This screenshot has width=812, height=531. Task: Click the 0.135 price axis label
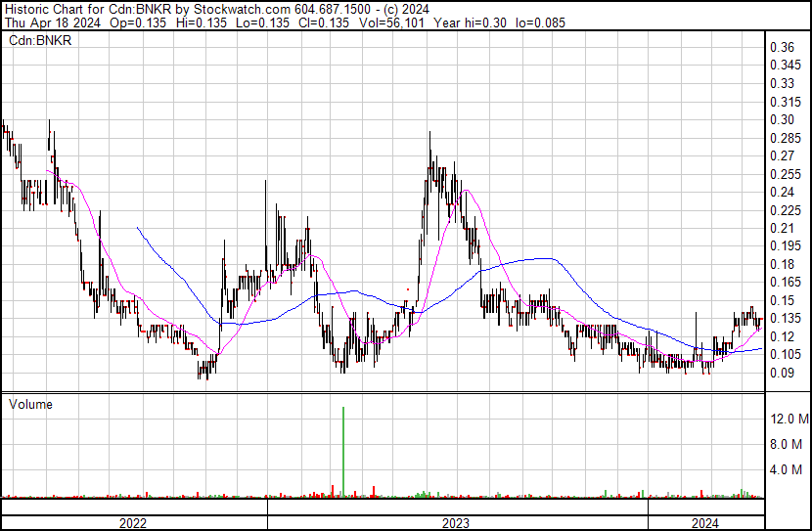click(x=783, y=319)
